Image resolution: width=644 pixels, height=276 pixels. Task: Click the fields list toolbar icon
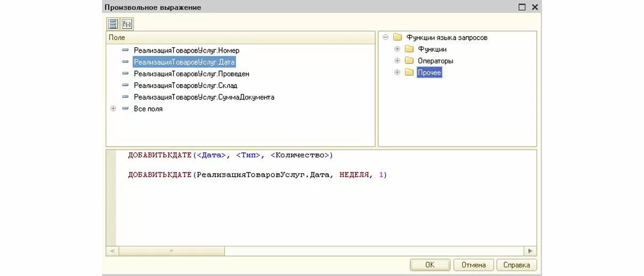(113, 24)
